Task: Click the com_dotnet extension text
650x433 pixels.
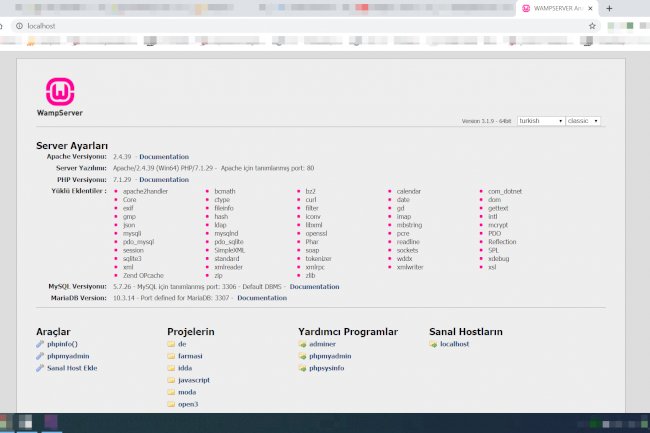Action: point(504,191)
